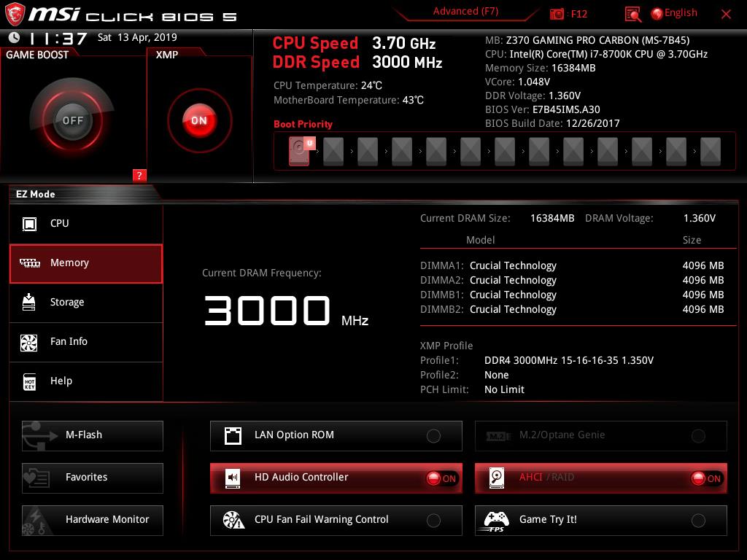
Task: Click the red question mark help icon
Action: coord(139,175)
